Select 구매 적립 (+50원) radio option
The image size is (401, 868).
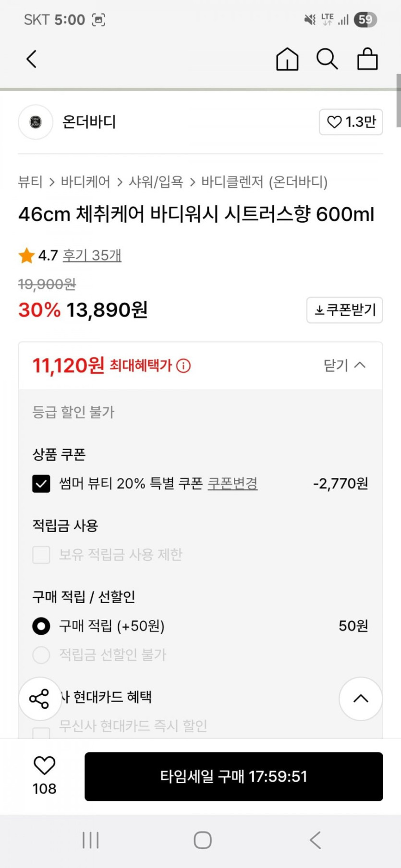(x=41, y=626)
